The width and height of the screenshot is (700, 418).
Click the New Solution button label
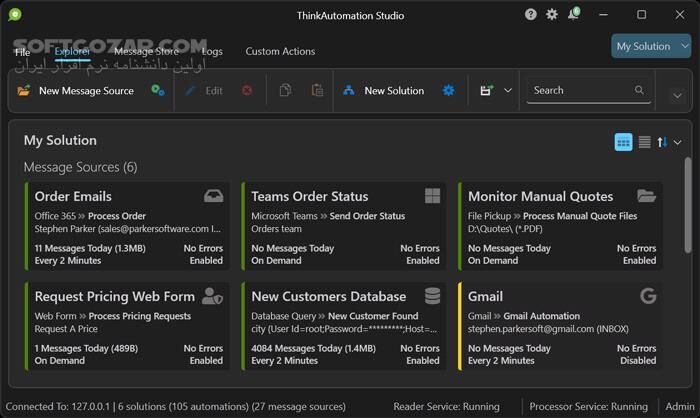[394, 91]
